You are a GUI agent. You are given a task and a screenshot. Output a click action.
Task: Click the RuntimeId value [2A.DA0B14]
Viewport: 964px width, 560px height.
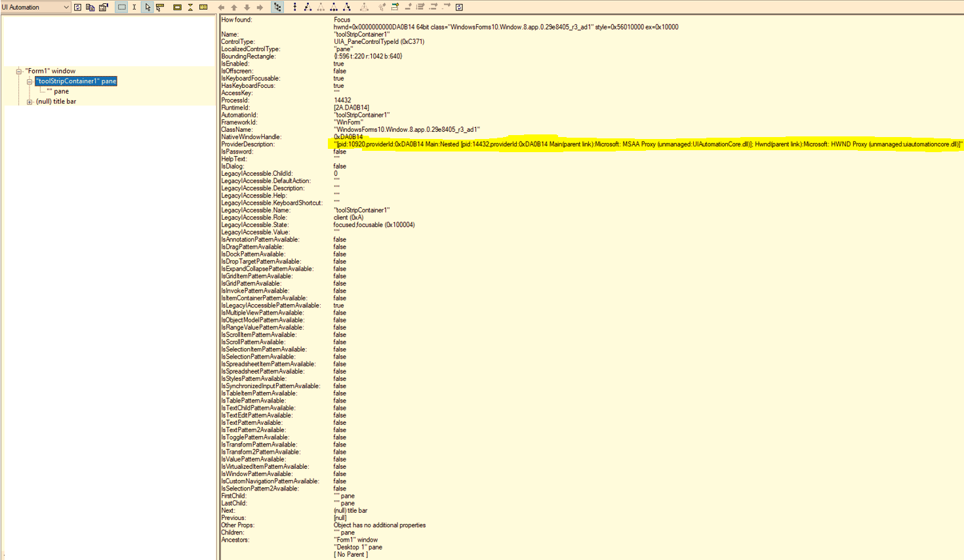351,108
